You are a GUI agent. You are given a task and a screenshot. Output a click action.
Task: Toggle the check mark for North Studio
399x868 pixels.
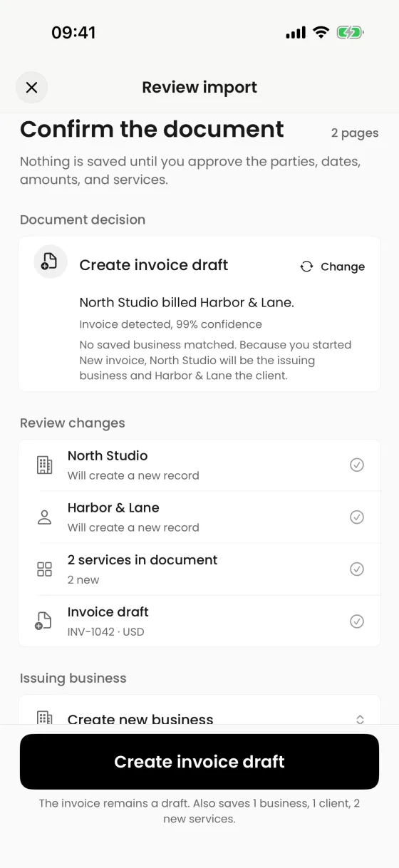click(357, 465)
